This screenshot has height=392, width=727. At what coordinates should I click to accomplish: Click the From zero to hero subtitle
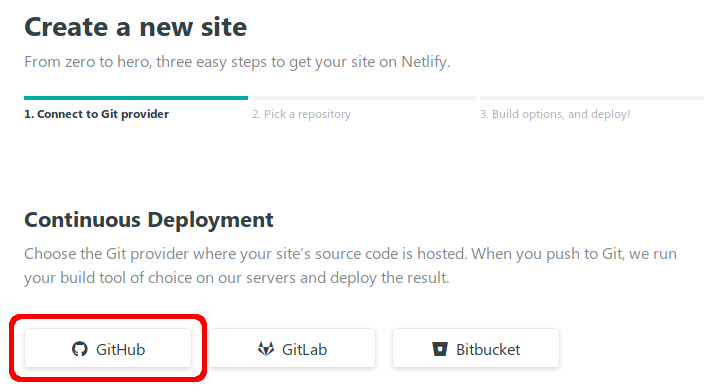(x=237, y=62)
